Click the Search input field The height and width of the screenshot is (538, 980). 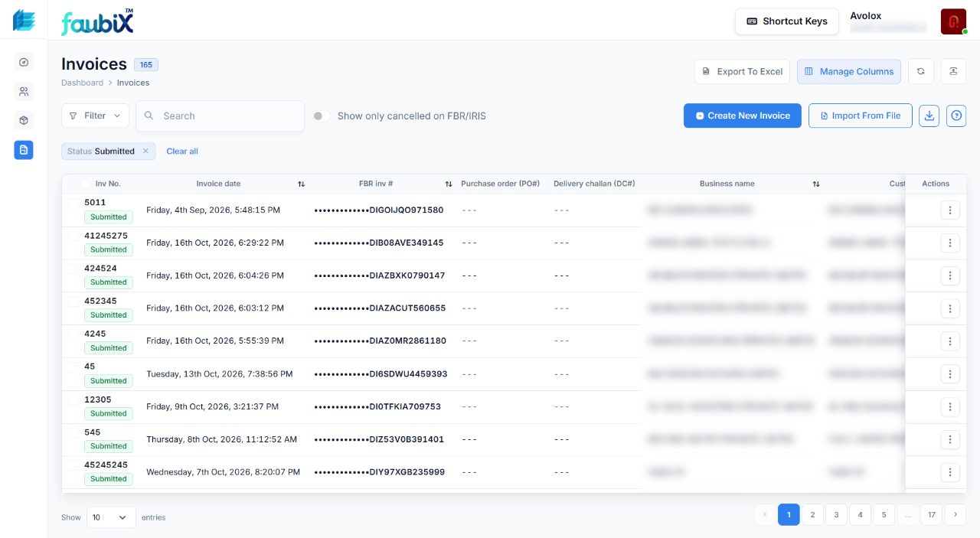[220, 116]
